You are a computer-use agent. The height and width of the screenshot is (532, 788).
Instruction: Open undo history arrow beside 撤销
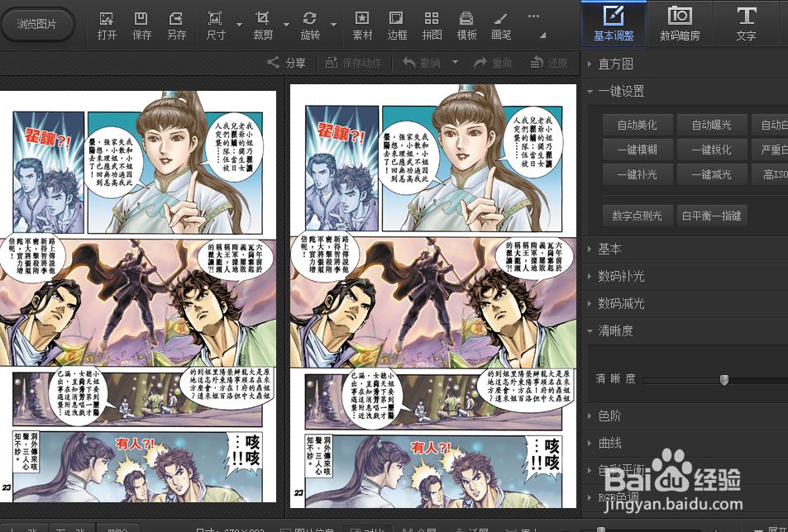click(x=456, y=62)
